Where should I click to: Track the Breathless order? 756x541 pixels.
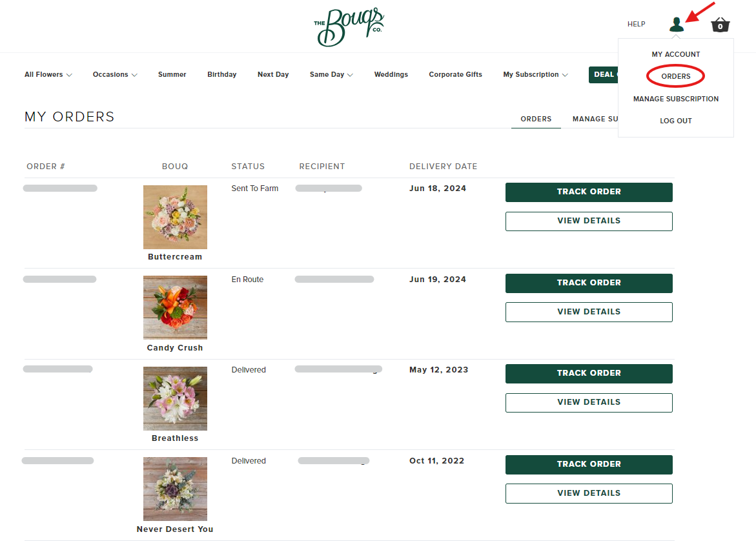[x=589, y=373]
